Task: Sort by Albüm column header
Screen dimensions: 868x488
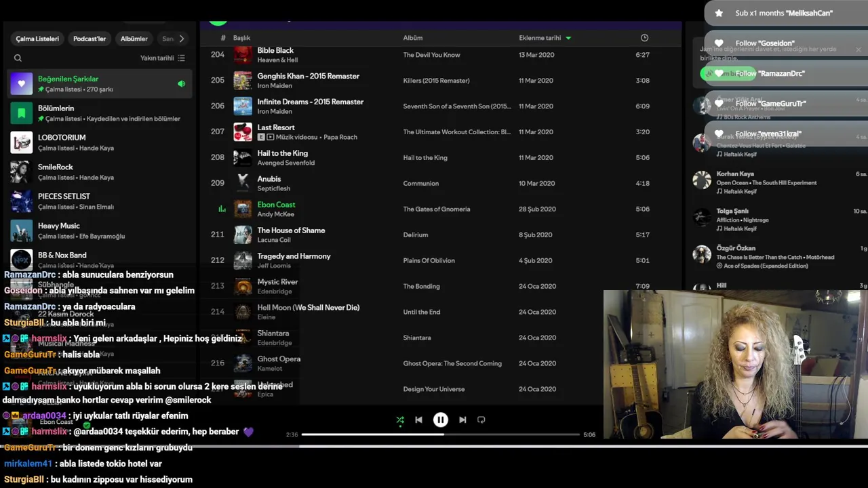Action: 413,38
